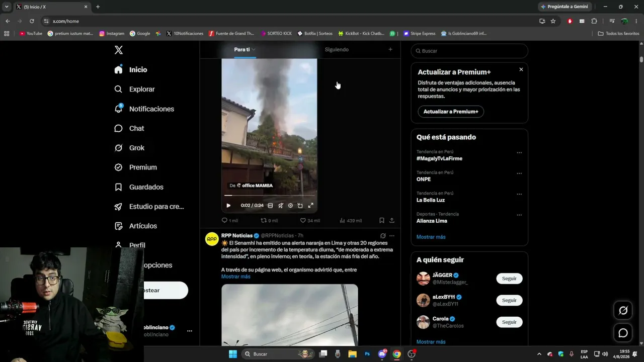The width and height of the screenshot is (644, 362).
Task: Open the YouTube bookmark
Action: (x=31, y=34)
